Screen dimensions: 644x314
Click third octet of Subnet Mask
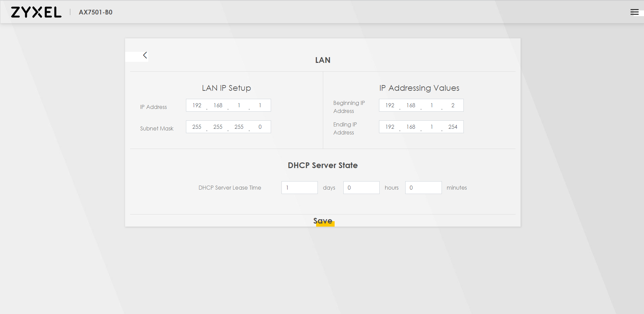click(239, 127)
